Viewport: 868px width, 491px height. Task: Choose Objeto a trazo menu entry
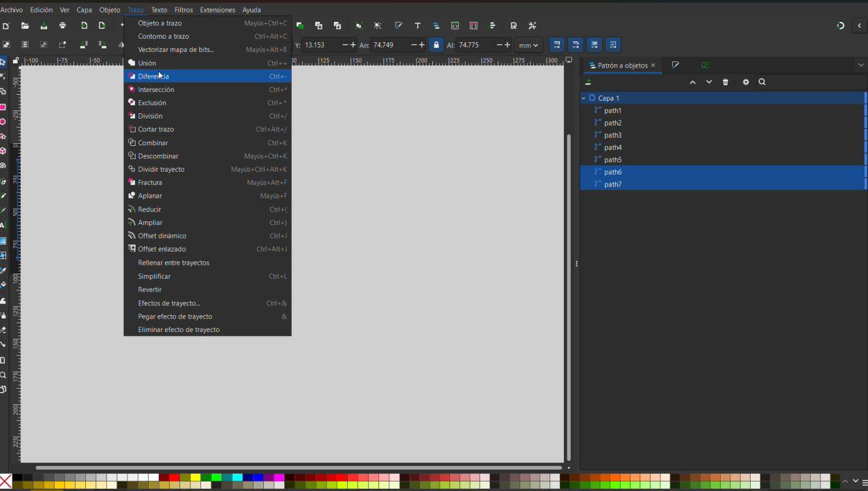[207, 23]
